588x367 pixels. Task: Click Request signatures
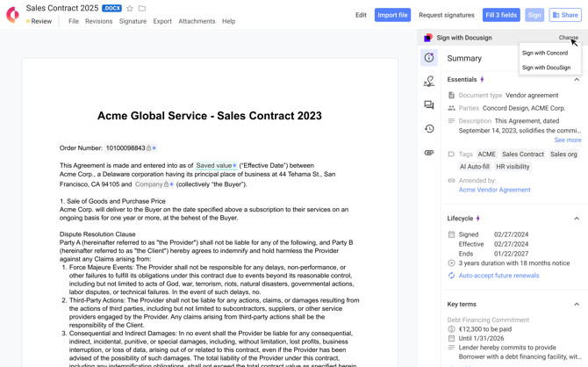tap(446, 15)
